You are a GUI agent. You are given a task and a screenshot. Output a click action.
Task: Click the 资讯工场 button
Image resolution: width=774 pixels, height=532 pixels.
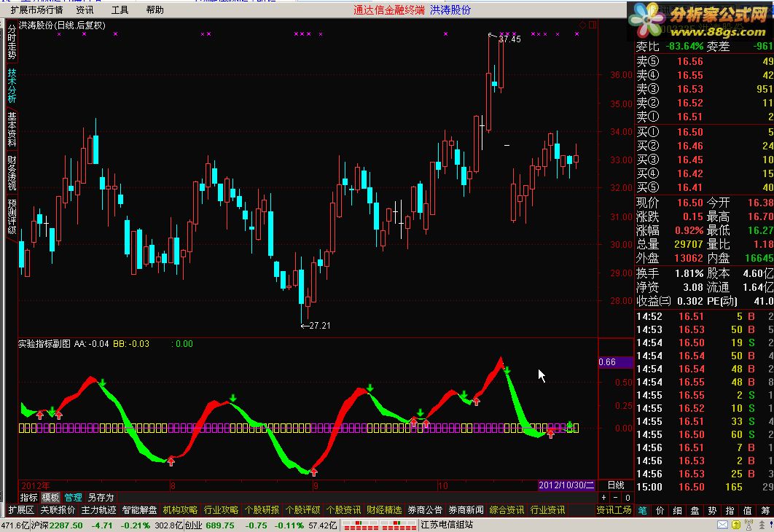(x=614, y=510)
